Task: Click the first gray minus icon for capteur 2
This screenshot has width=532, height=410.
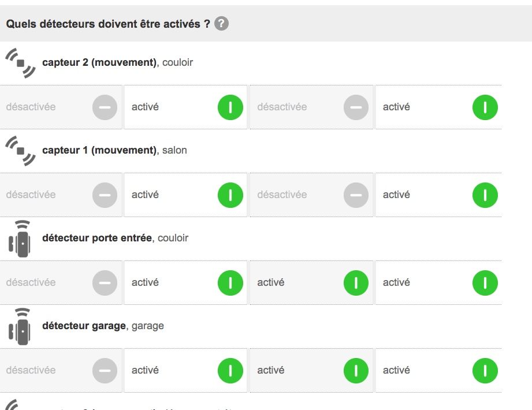Action: 105,107
